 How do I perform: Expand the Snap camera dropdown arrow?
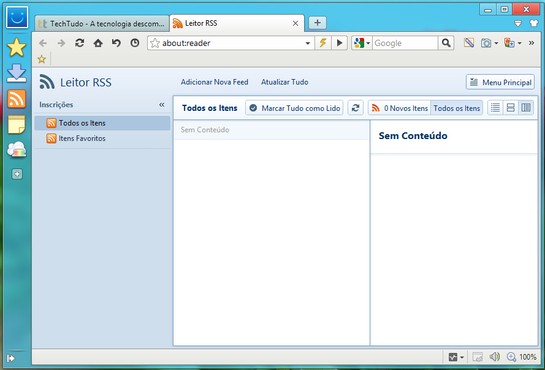pyautogui.click(x=496, y=43)
